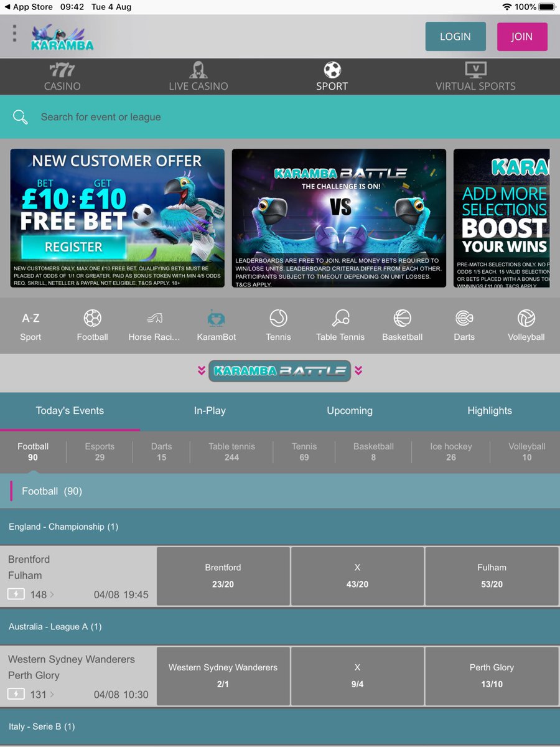560x747 pixels.
Task: Filter events by Basketball 8
Action: coord(373,452)
